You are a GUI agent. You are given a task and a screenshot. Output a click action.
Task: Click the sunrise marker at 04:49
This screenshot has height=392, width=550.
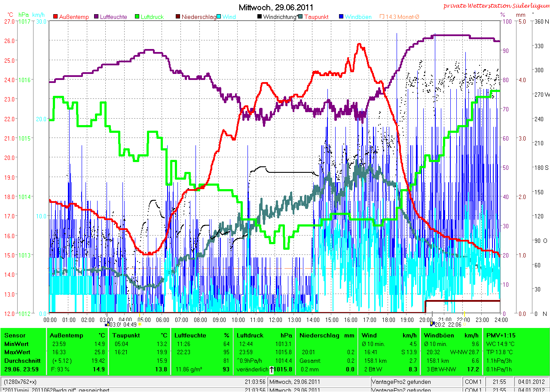point(139,325)
